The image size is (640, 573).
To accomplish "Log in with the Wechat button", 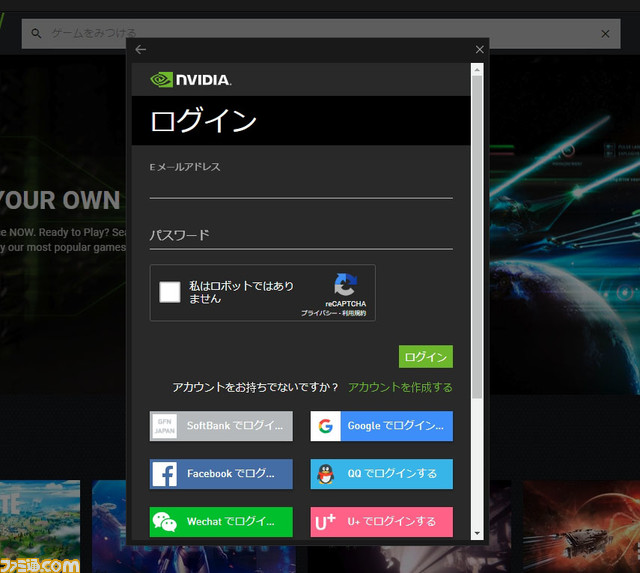I will point(221,522).
